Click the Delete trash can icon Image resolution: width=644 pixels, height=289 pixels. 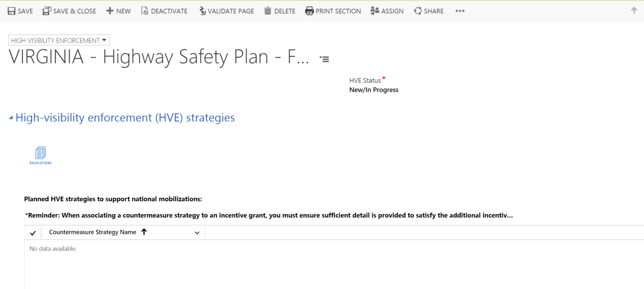pyautogui.click(x=268, y=11)
